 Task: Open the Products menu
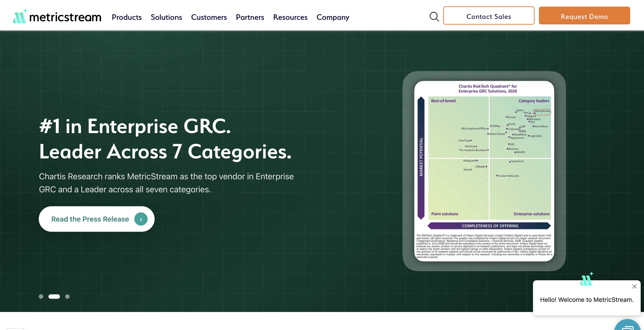click(126, 17)
